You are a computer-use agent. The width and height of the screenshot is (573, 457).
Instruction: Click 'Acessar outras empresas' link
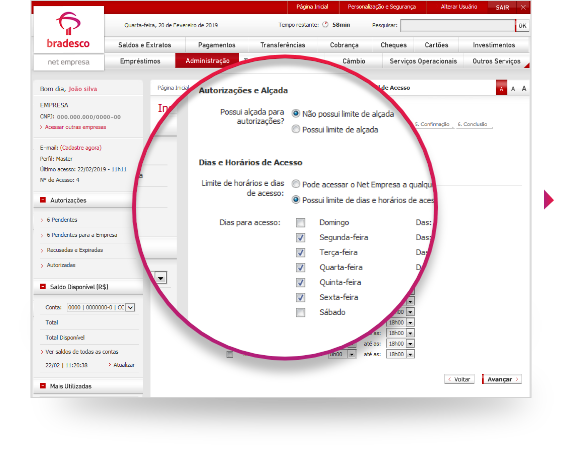[75, 127]
